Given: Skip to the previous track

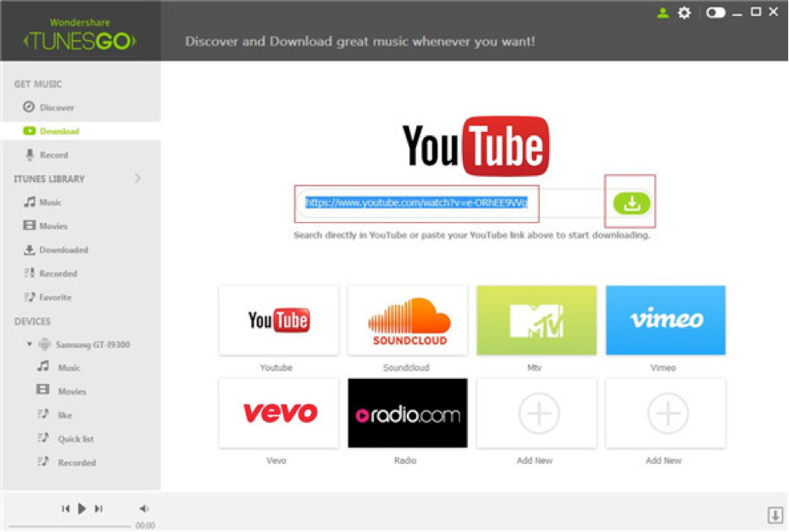Looking at the screenshot, I should pos(66,508).
